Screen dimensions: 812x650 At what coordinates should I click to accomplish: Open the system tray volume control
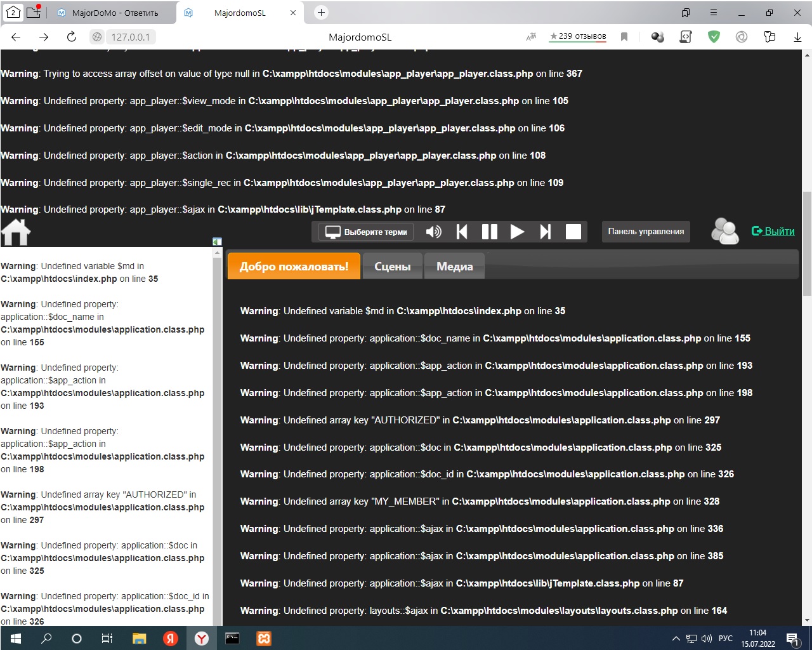[x=707, y=639]
